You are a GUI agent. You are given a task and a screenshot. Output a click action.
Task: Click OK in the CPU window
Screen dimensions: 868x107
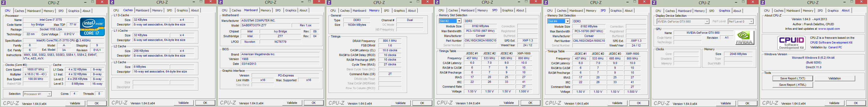pyautogui.click(x=96, y=103)
